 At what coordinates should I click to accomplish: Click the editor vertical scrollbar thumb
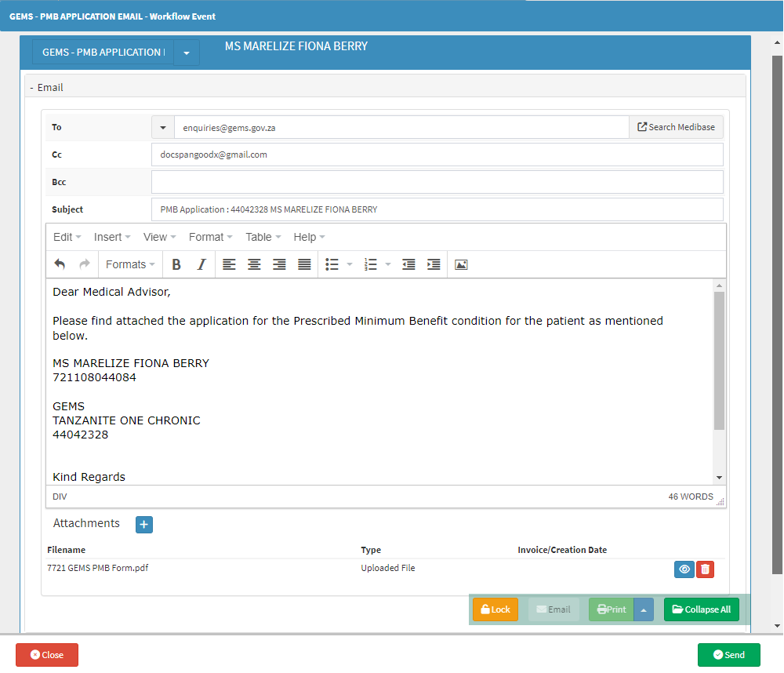point(719,361)
